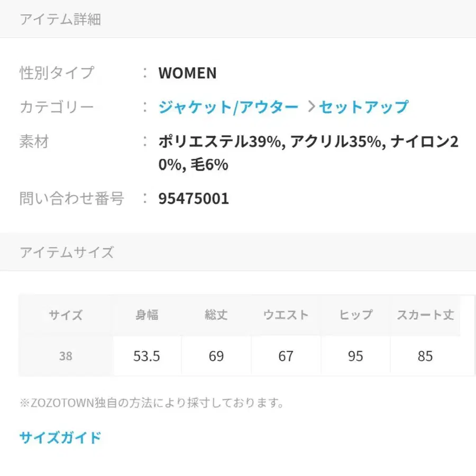
Task: Select the 問い合わせ番号 95475001 value
Action: click(x=194, y=198)
